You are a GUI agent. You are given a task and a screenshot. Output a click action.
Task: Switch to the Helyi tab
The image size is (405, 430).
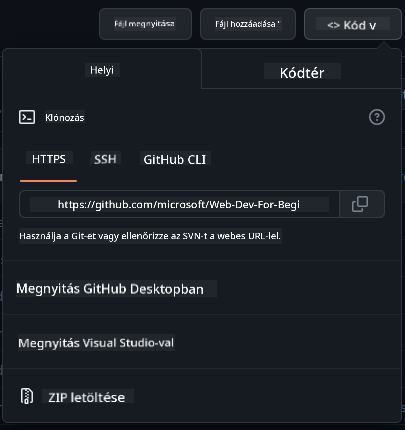point(102,70)
